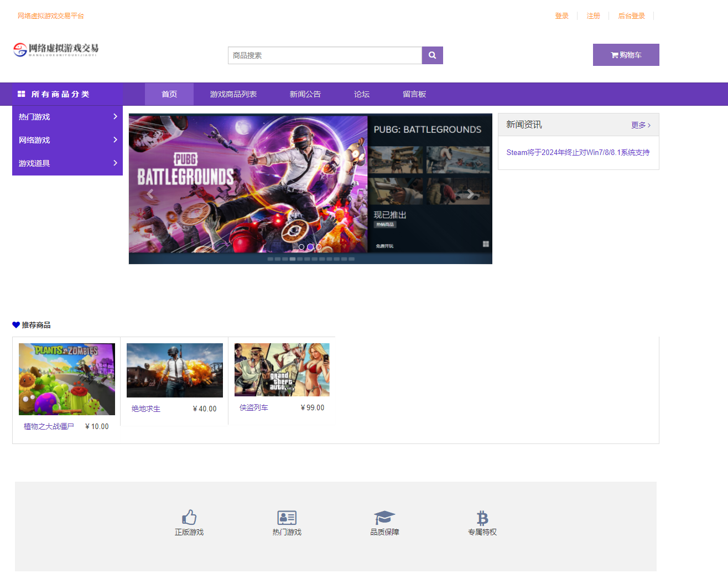Click the graduation cap 品质保障 icon
Screen dimensions: 728x573
click(384, 517)
